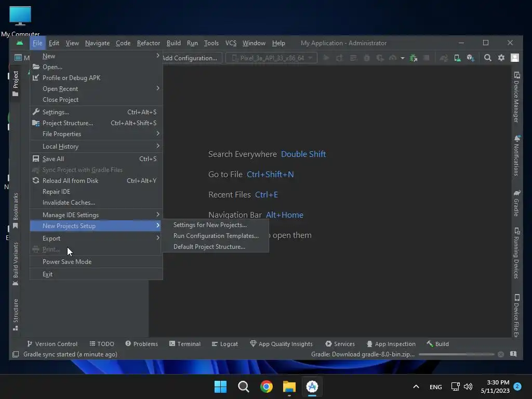Viewport: 532px width, 399px height.
Task: Select Invalidate Caches... from the File menu
Action: [96, 202]
